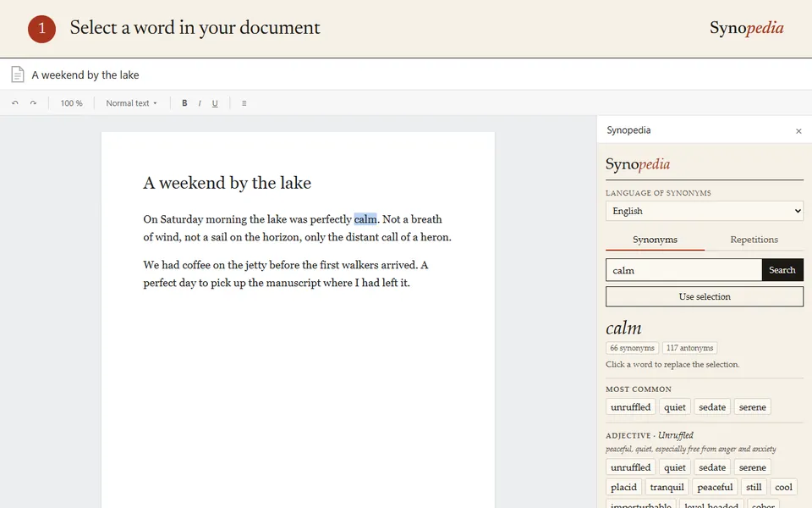Undo the last edit
This screenshot has width=812, height=508.
click(x=15, y=103)
